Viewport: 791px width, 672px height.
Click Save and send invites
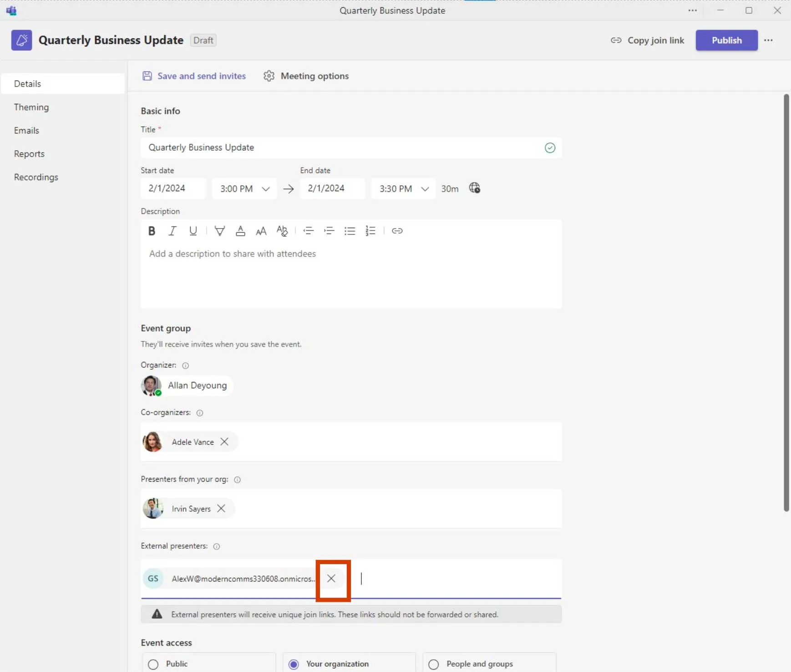194,76
